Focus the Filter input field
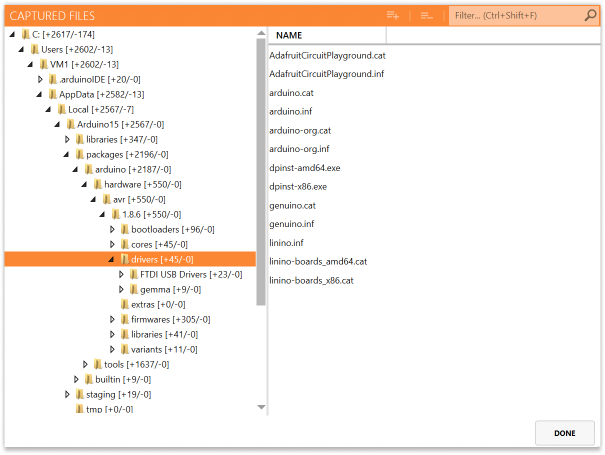This screenshot has height=455, width=605. [515, 15]
